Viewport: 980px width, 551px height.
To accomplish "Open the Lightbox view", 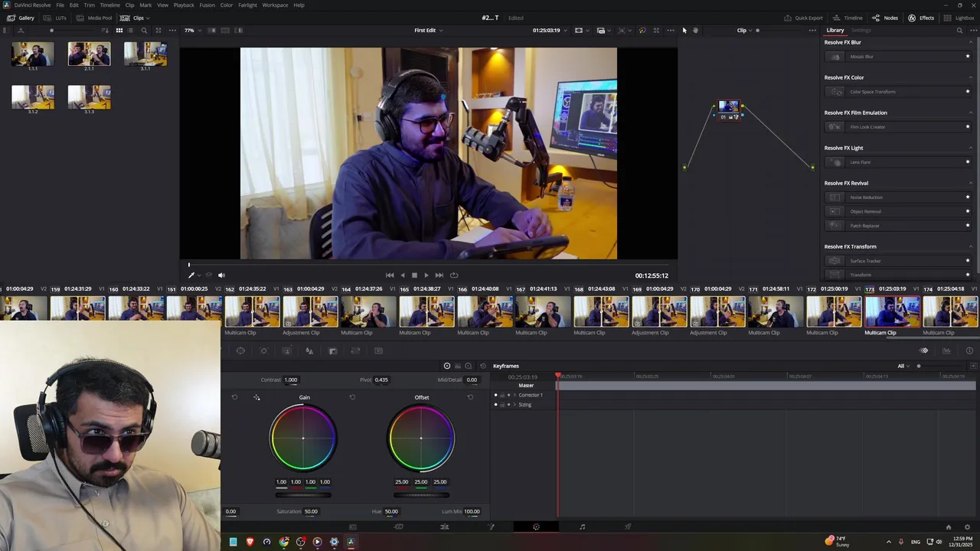I will [959, 18].
